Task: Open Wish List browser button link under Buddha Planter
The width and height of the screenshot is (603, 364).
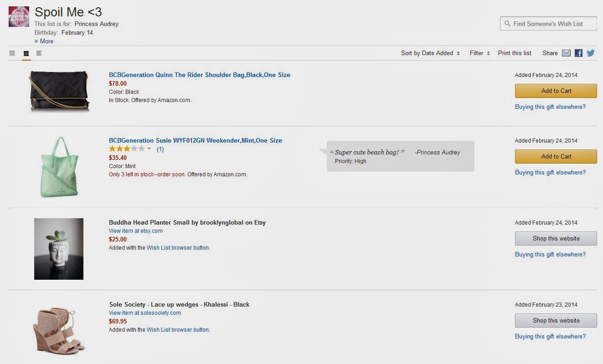Action: tap(178, 248)
